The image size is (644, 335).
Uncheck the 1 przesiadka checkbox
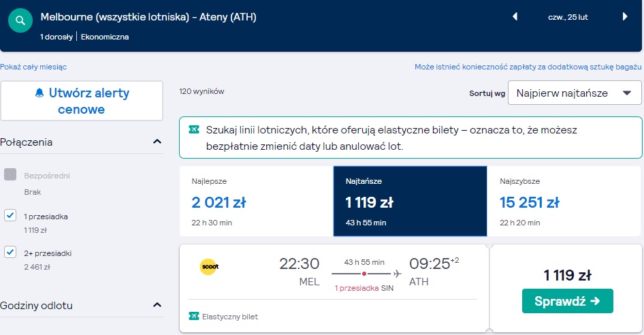[x=10, y=215]
